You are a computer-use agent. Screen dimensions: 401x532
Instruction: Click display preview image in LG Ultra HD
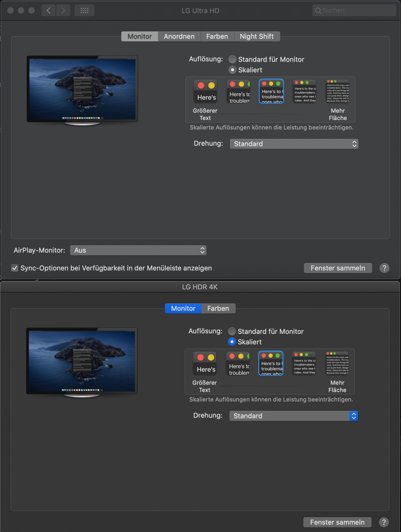pyautogui.click(x=82, y=90)
